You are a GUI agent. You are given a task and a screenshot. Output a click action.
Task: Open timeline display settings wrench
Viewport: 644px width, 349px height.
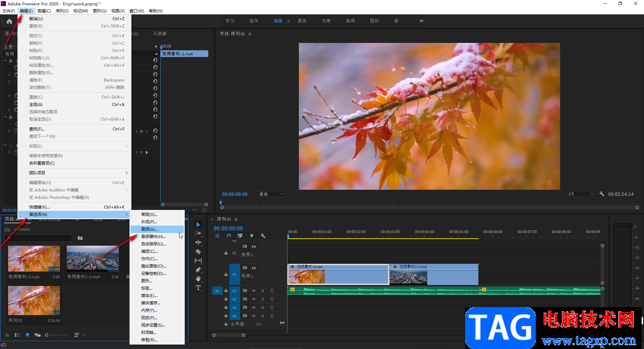[x=263, y=236]
